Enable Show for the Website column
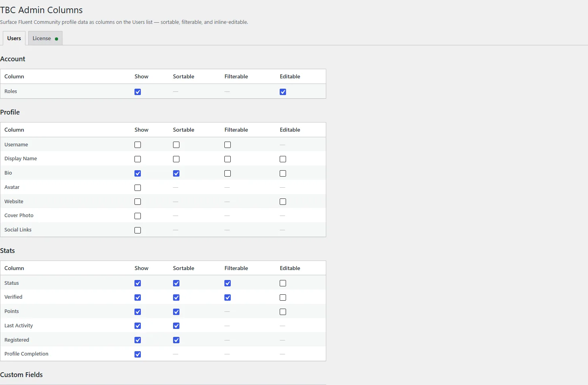Screen dimensions: 588x385 pos(138,202)
